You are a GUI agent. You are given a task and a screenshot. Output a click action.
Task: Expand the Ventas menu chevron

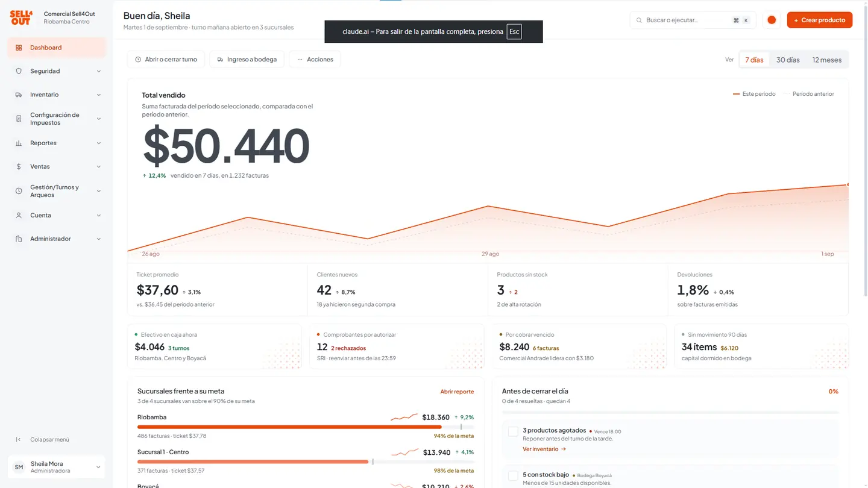[x=99, y=166]
